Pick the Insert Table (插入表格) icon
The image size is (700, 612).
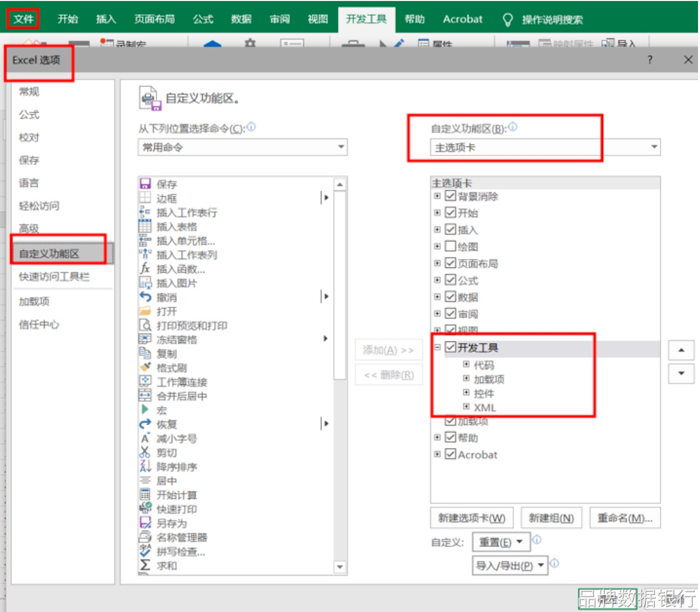[x=145, y=226]
